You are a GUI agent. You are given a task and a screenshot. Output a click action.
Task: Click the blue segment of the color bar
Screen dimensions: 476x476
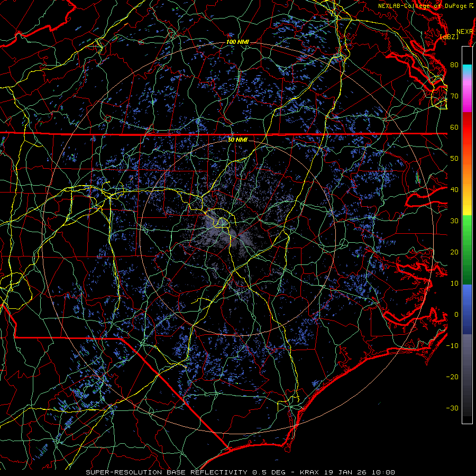(x=467, y=309)
